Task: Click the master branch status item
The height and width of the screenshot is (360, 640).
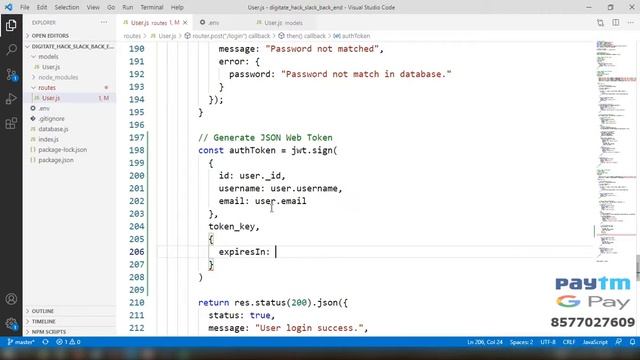Action: pos(21,342)
